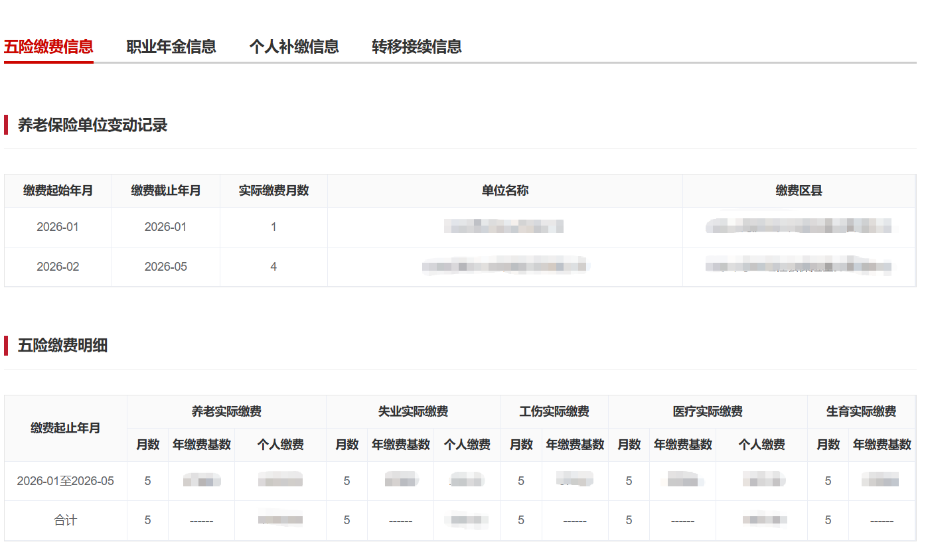Click 月数 subheader under 生育实际缴费
This screenshot has height=560, width=926.
click(x=828, y=445)
